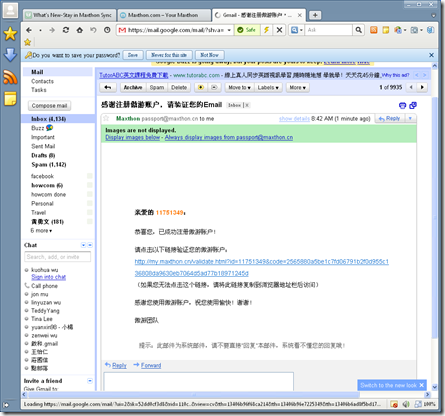Image resolution: width=445 pixels, height=416 pixels.
Task: Click the Archive button
Action: tap(133, 87)
